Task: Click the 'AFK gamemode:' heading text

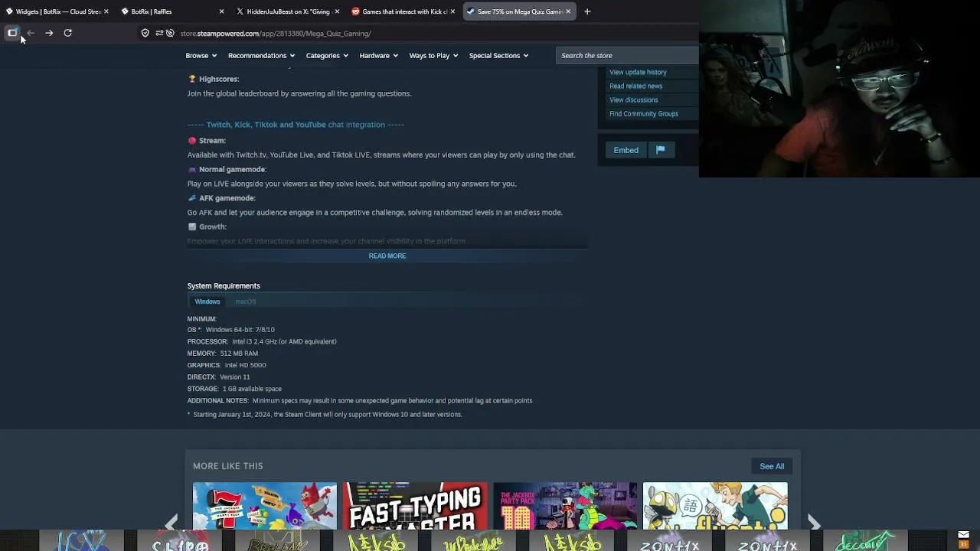Action: click(x=227, y=198)
